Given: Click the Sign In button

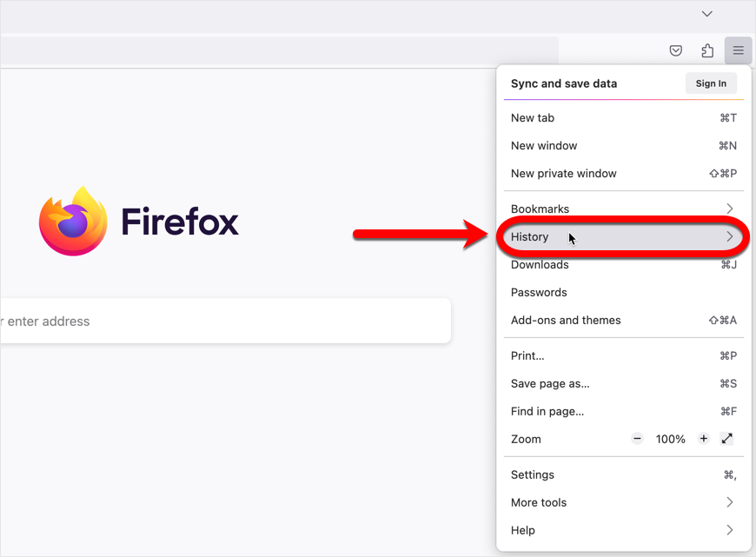Looking at the screenshot, I should pyautogui.click(x=711, y=83).
